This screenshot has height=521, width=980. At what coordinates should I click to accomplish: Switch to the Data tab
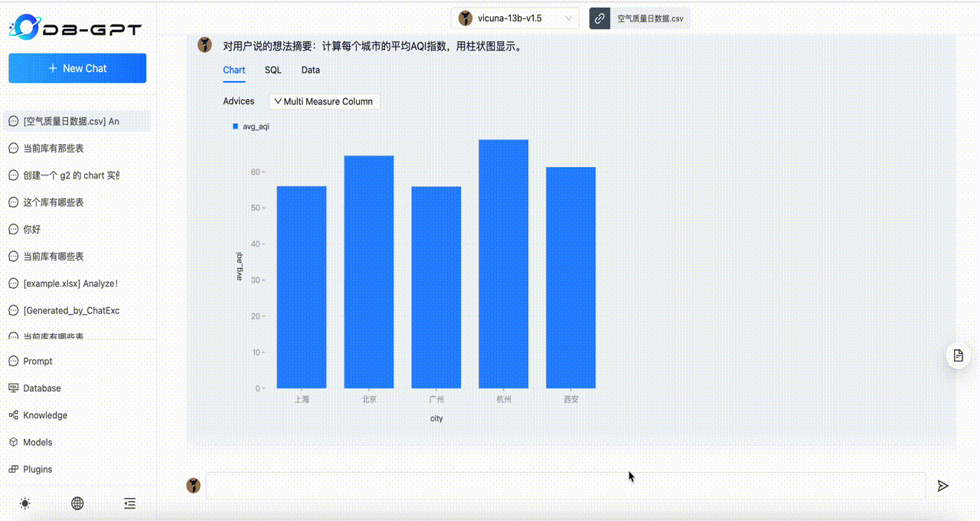[310, 70]
